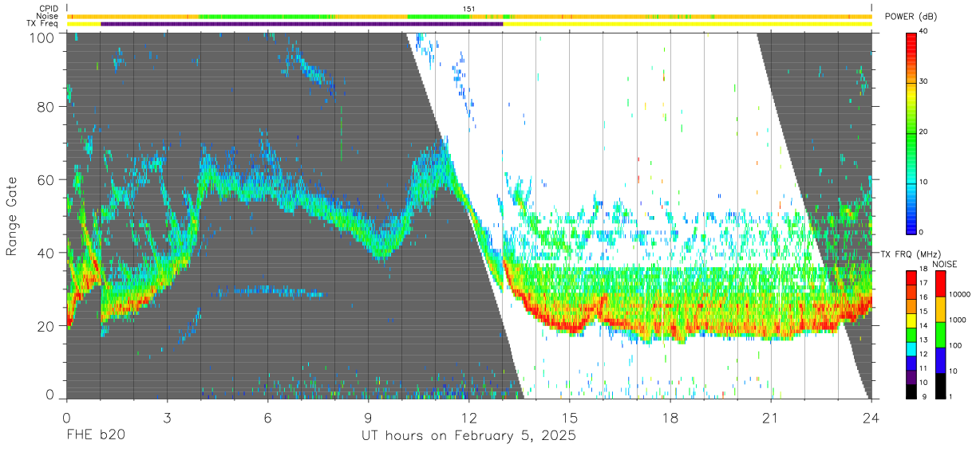Click the 6 tick on UT hours axis
The image size is (980, 452).
click(268, 418)
